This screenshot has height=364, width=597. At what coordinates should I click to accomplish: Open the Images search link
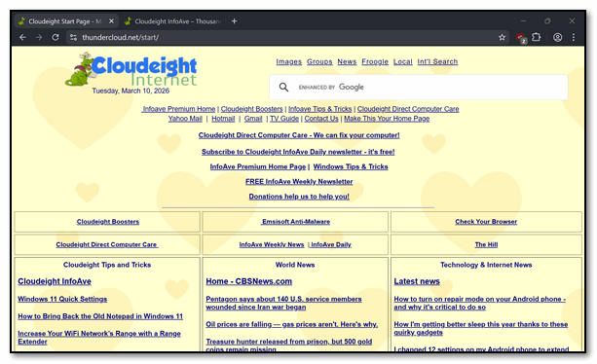(x=288, y=61)
